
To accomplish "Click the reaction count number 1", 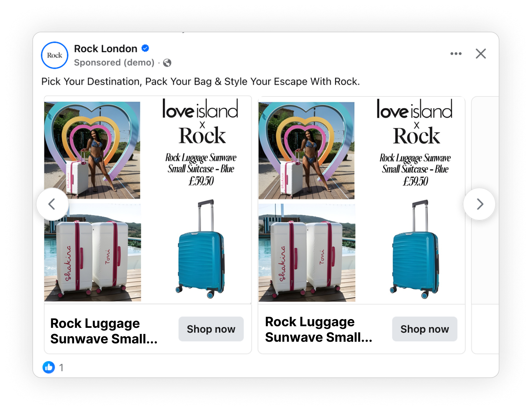I will click(x=61, y=368).
